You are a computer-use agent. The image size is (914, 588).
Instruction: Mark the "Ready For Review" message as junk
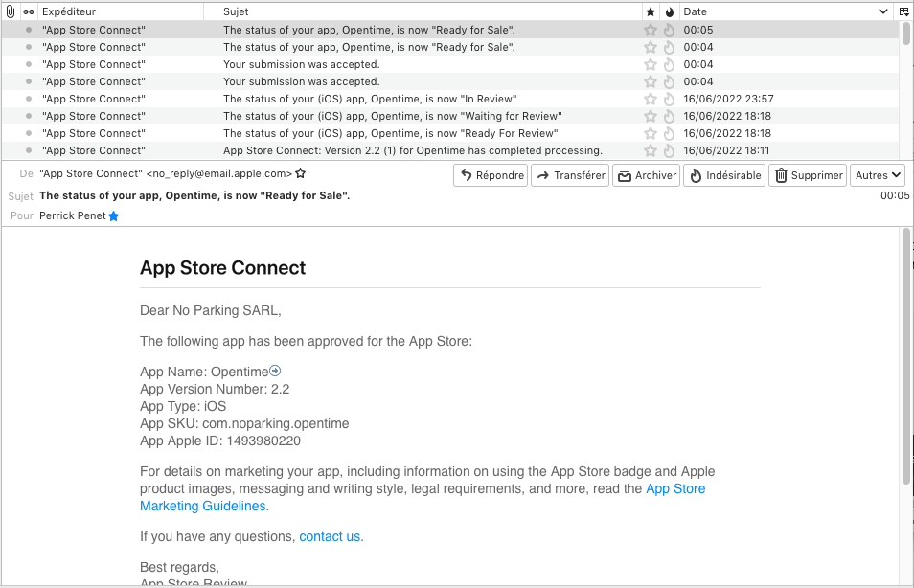[669, 133]
